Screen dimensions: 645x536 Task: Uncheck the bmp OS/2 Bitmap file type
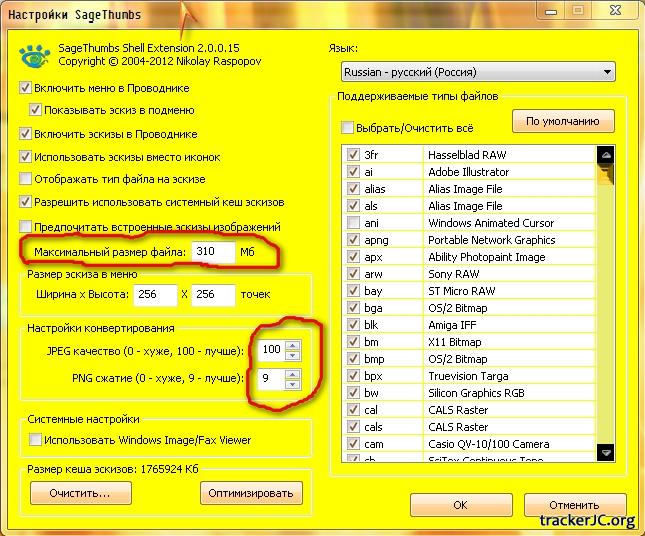[x=352, y=359]
